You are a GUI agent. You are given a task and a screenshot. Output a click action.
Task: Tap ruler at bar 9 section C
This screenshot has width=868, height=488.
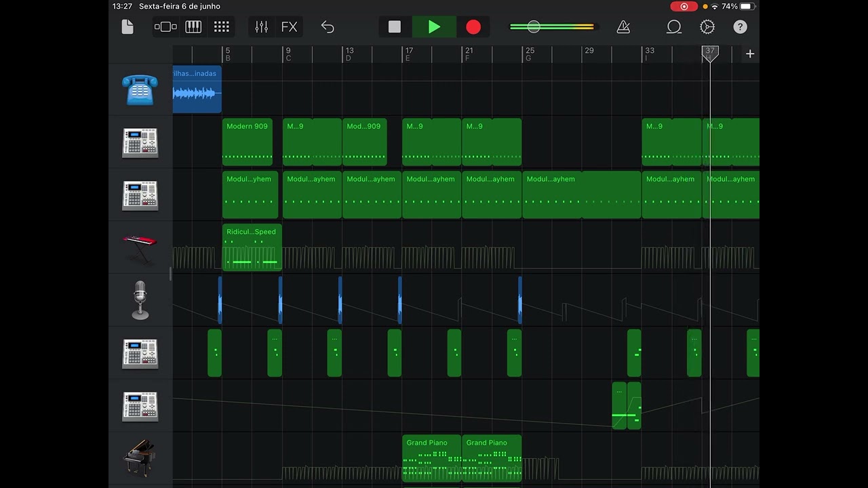click(288, 54)
